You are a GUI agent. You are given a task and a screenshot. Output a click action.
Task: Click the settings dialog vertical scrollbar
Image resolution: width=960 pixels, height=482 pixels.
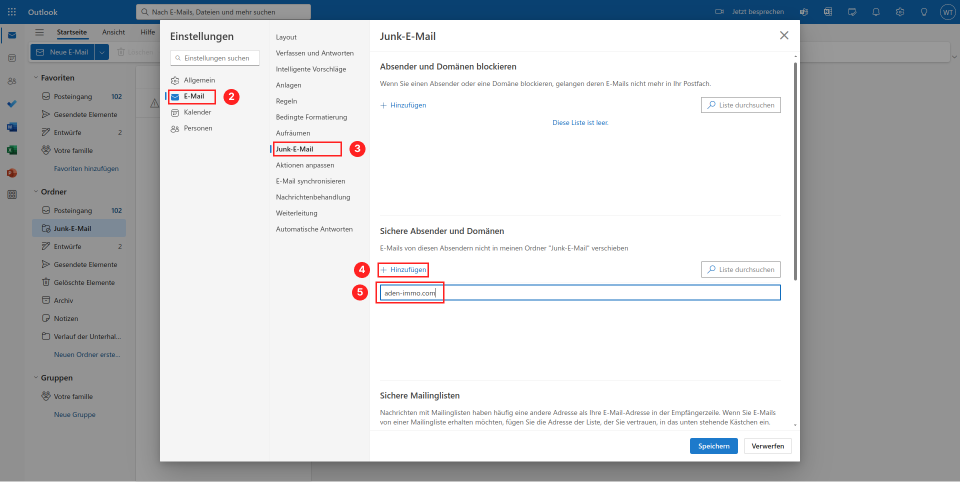795,171
